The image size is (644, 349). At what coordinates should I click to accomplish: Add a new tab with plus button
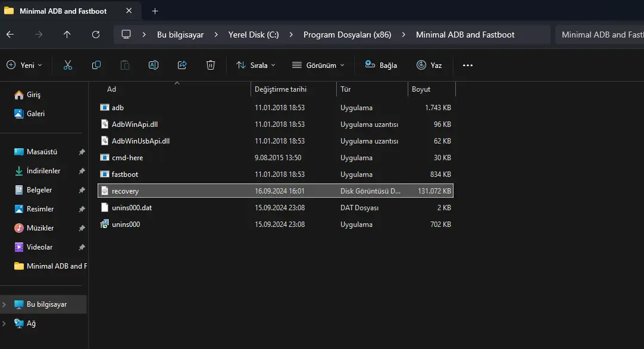pos(155,11)
